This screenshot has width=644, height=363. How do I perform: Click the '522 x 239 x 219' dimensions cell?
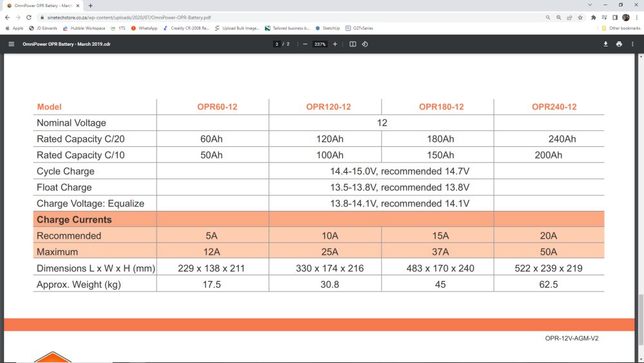click(x=548, y=268)
